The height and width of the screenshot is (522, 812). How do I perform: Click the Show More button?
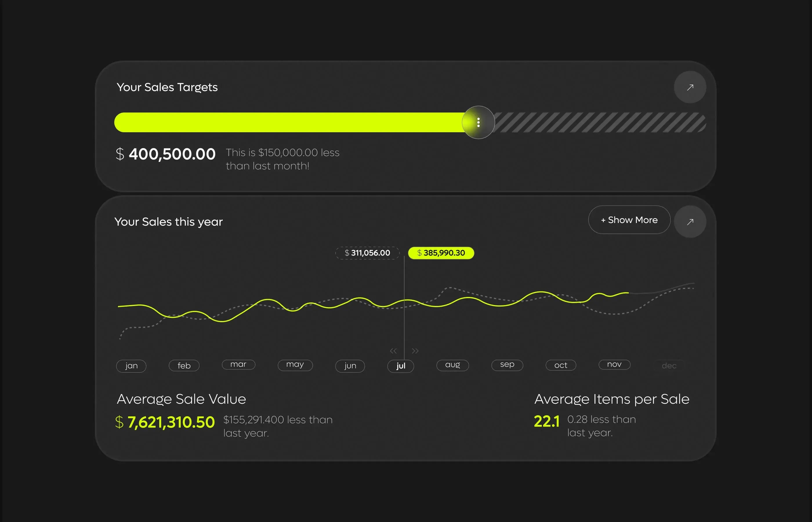pos(629,220)
